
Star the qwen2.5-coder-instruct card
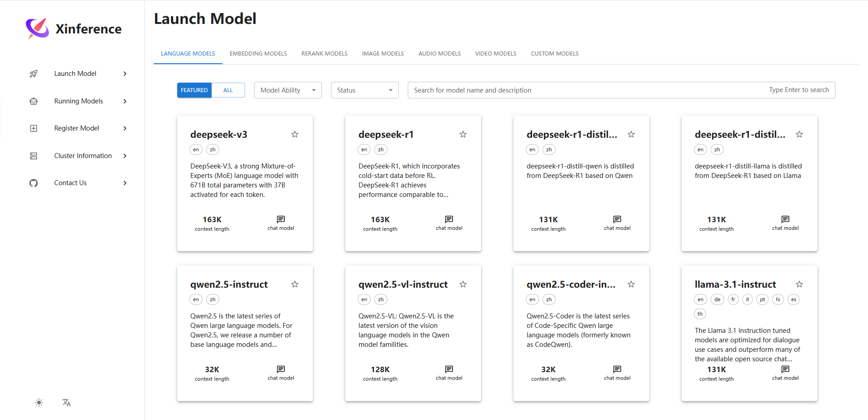point(631,284)
